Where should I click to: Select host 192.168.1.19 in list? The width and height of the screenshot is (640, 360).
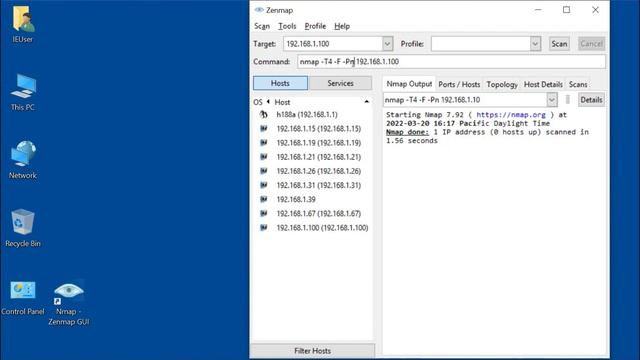coord(319,143)
